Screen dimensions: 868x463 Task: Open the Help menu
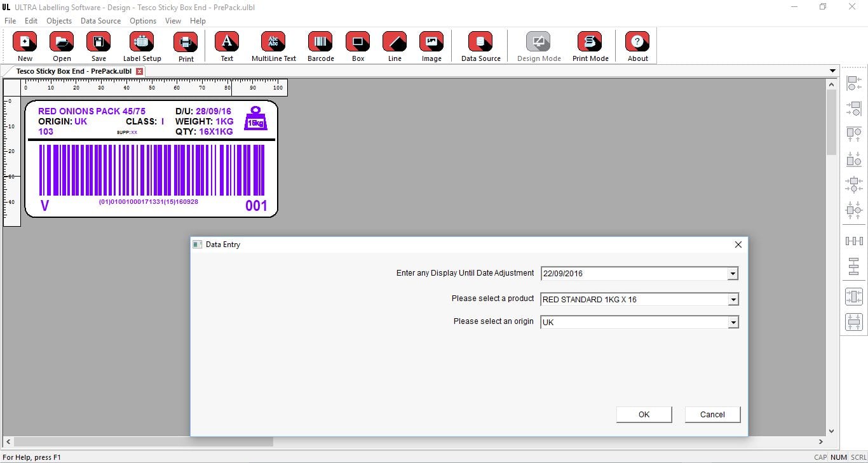[198, 21]
